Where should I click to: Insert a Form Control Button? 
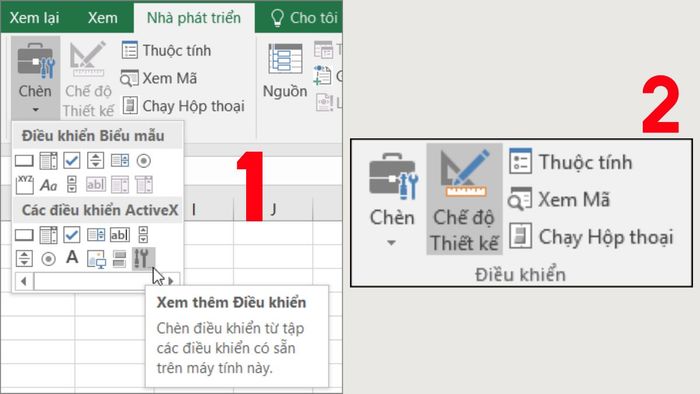click(x=24, y=161)
